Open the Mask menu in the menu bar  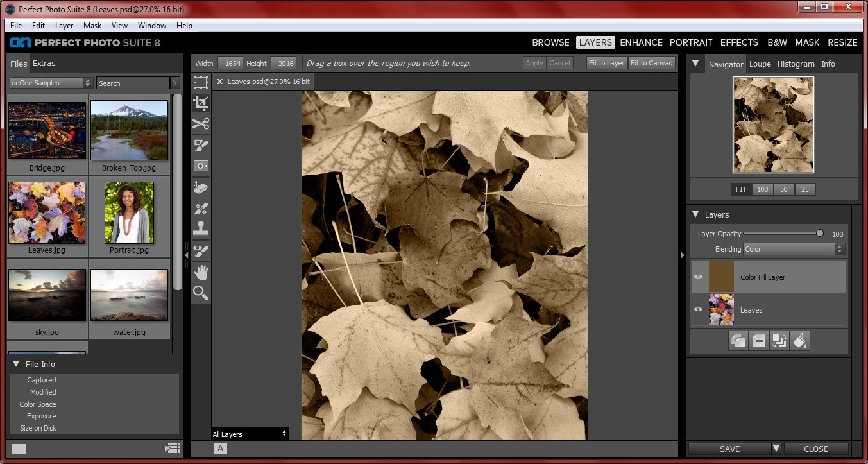[92, 26]
